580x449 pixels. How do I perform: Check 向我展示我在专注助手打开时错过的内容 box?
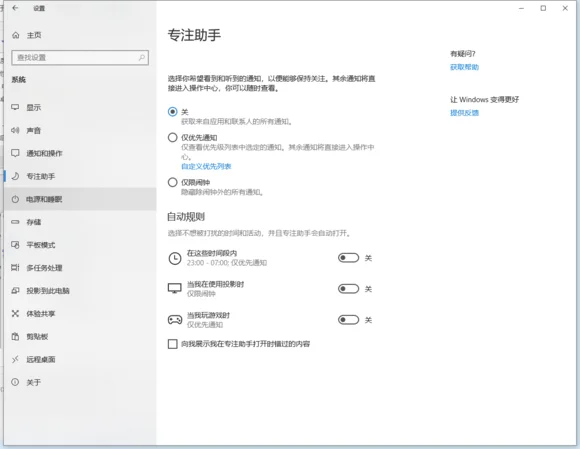click(x=172, y=344)
